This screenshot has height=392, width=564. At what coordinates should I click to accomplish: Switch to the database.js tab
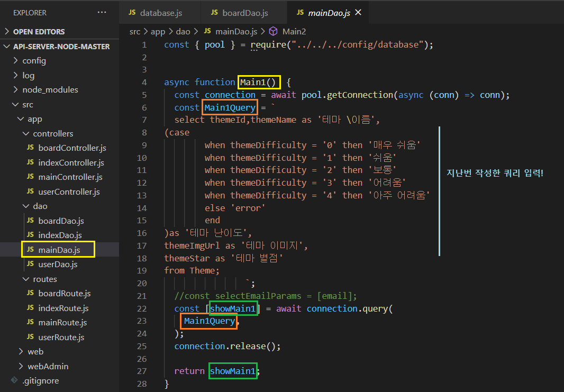[160, 13]
